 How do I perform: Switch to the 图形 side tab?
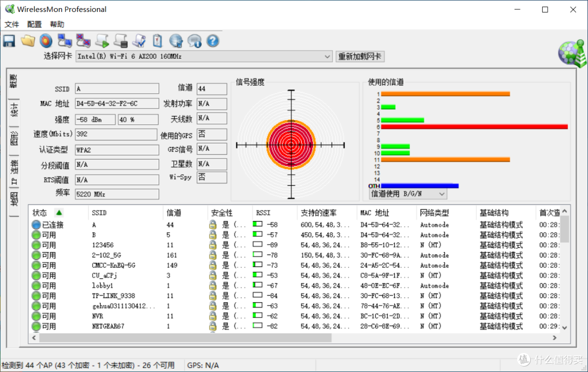tap(14, 139)
